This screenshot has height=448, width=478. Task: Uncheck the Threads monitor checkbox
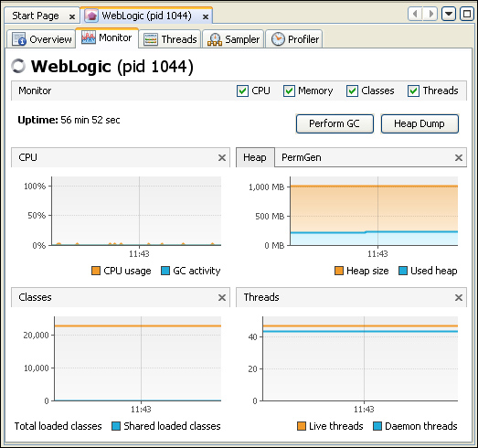(413, 91)
